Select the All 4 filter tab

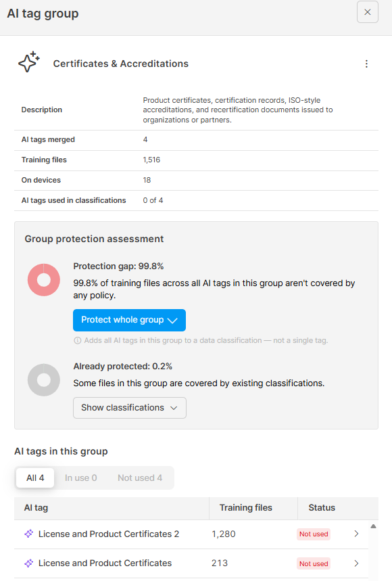coord(35,478)
